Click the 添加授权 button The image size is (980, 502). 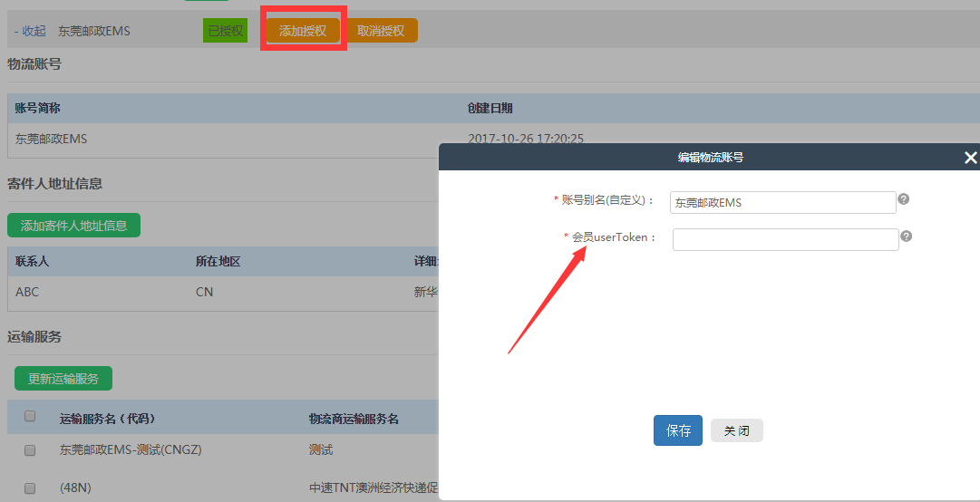tap(303, 31)
